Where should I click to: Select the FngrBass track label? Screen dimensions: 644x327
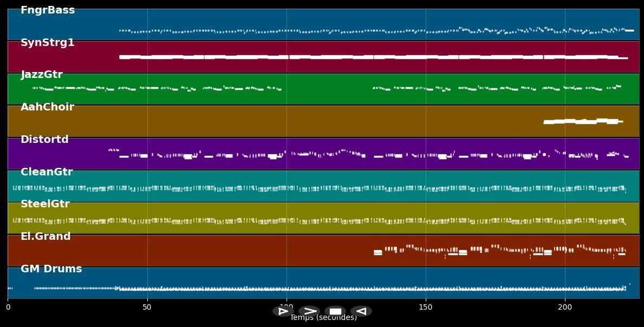[x=48, y=10]
